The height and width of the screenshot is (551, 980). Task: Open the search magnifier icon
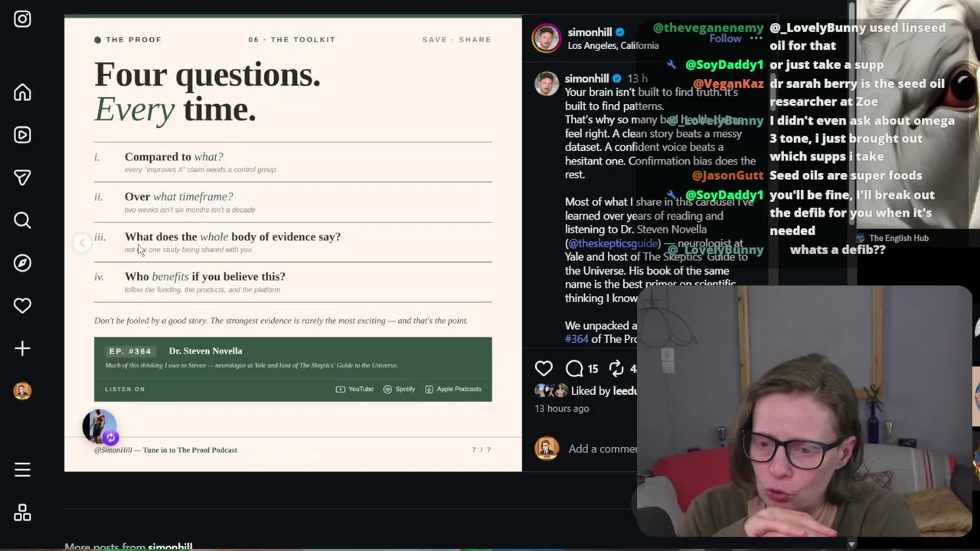pyautogui.click(x=22, y=220)
